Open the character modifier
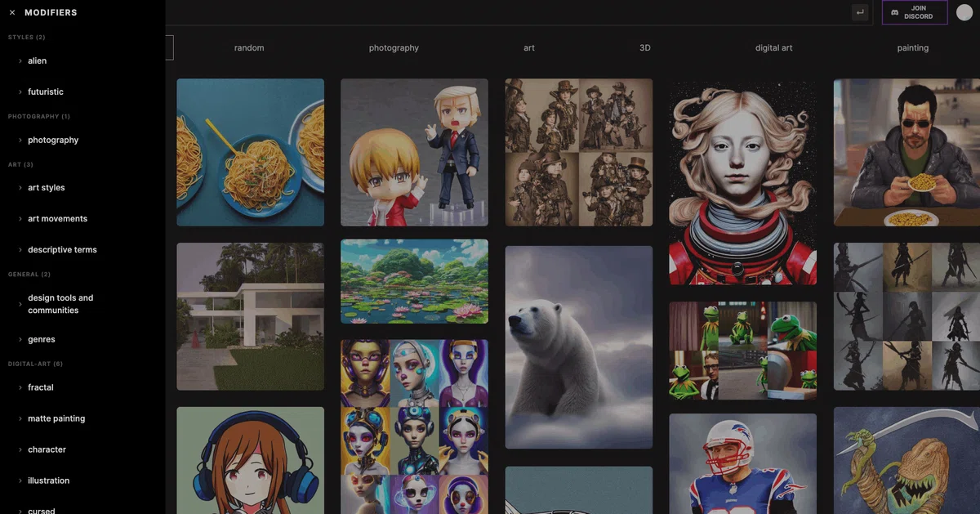Viewport: 980px width, 514px height. (47, 450)
